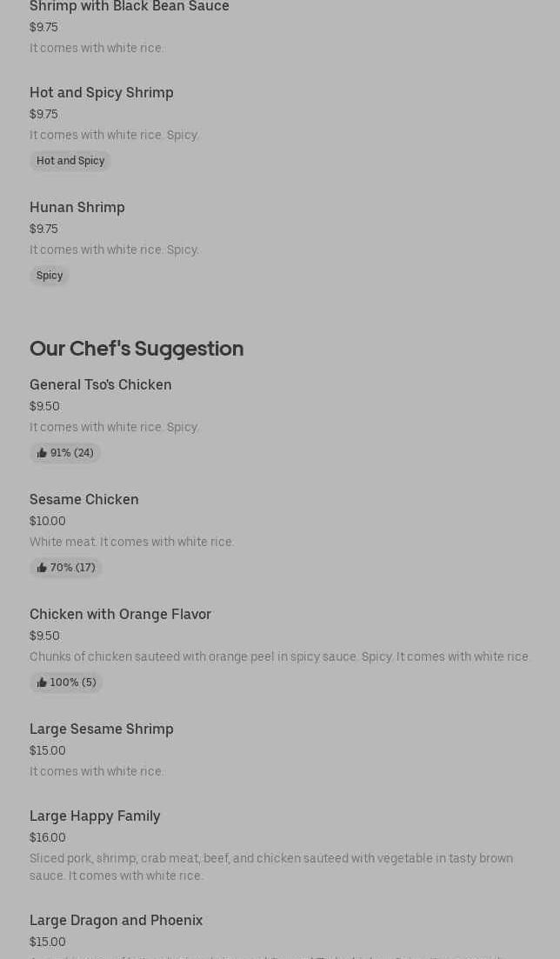The image size is (560, 959).
Task: Open General Tso's Chicken item
Action: [101, 384]
